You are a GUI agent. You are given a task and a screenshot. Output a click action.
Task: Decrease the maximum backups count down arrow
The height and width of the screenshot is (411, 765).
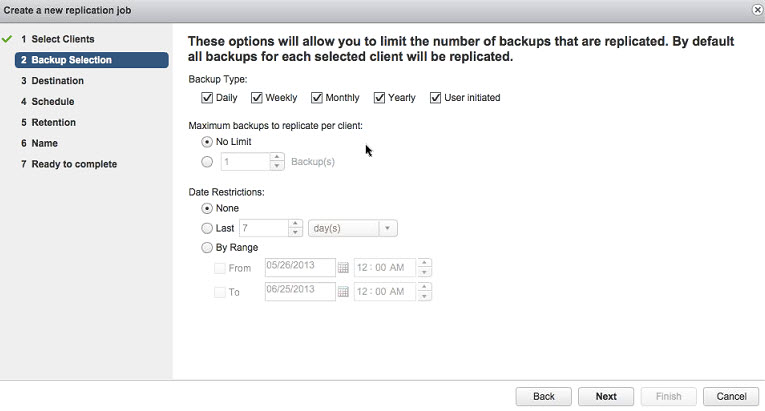pos(277,166)
